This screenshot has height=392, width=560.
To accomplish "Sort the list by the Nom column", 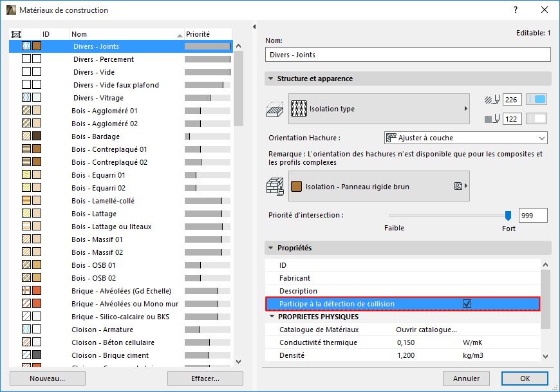I will (127, 34).
